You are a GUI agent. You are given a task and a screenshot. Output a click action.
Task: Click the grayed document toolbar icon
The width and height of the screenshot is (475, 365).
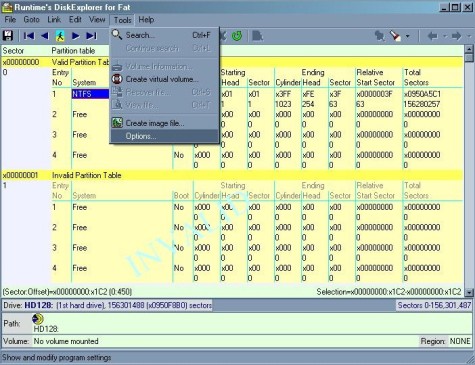257,36
